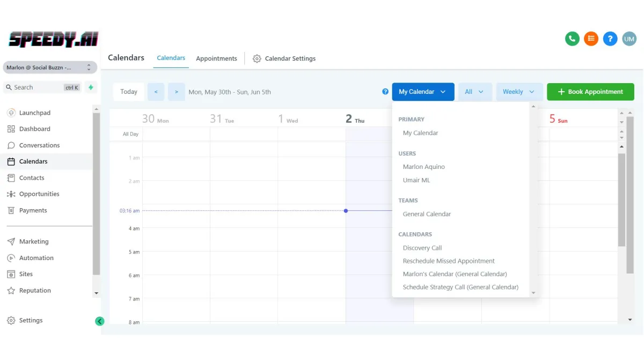Image resolution: width=644 pixels, height=362 pixels.
Task: Click the Conversations chat bubble icon
Action: 11,145
